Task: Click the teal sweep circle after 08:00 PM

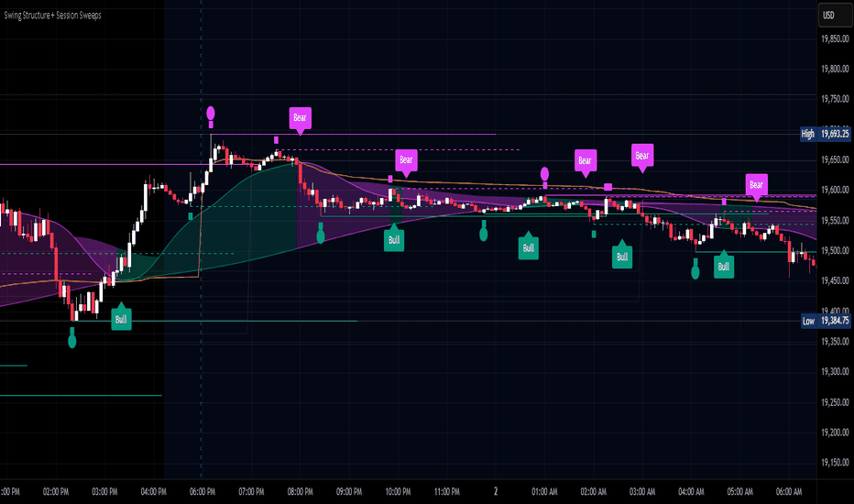Action: click(321, 236)
